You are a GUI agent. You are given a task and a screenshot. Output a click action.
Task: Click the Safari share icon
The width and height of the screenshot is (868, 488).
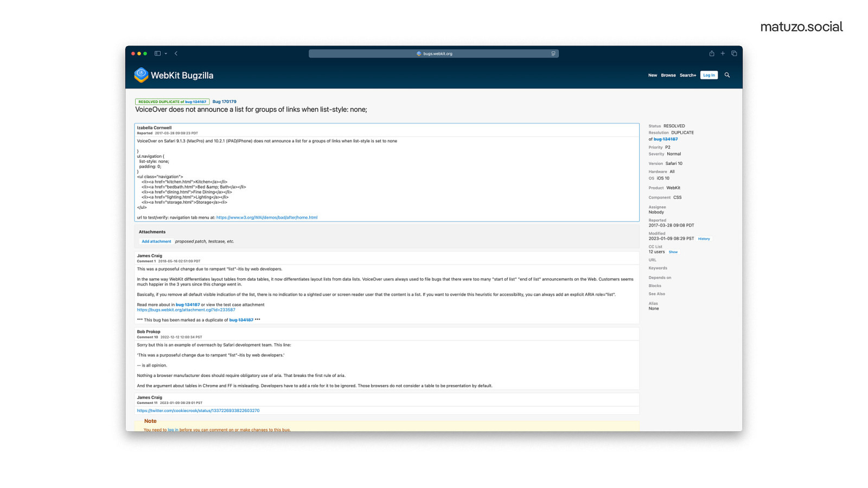(x=711, y=54)
